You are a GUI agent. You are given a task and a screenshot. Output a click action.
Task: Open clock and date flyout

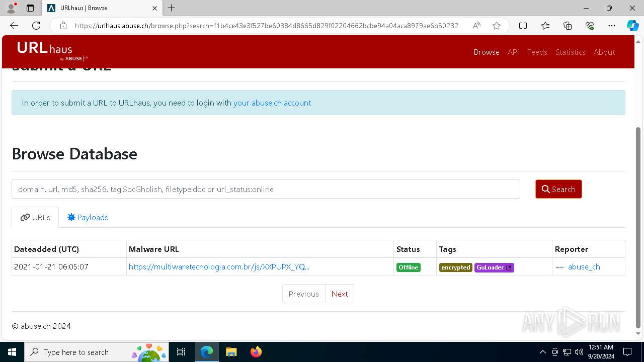point(601,352)
